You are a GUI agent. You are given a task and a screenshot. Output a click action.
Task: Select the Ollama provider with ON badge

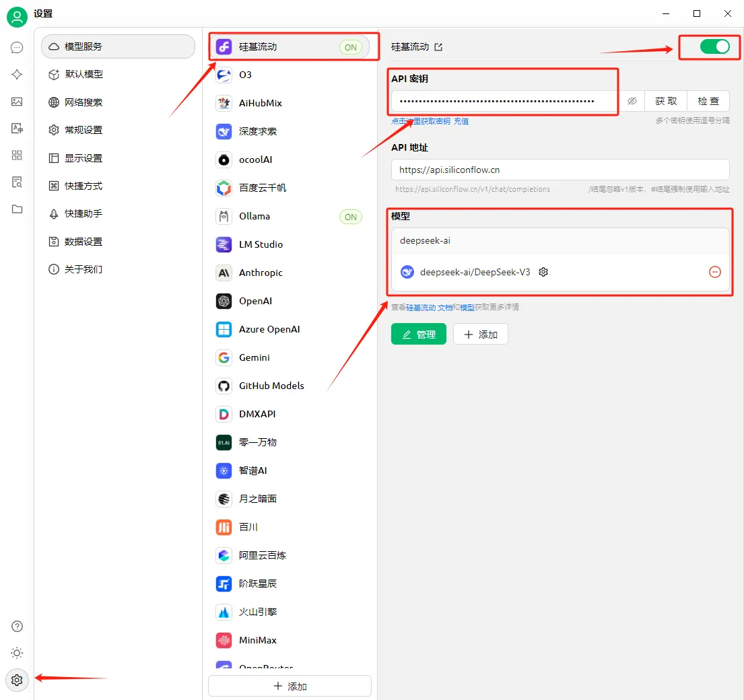[290, 216]
